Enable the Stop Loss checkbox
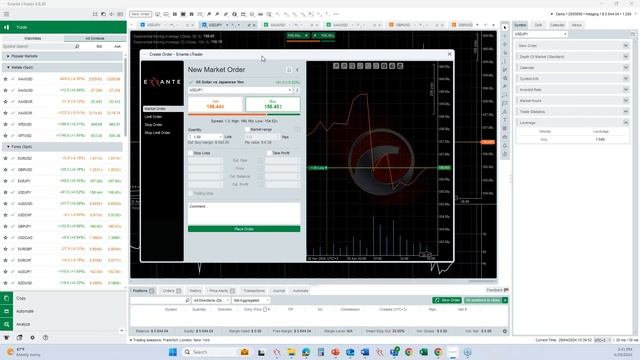Screen dimensions: 640x360 click(x=191, y=153)
